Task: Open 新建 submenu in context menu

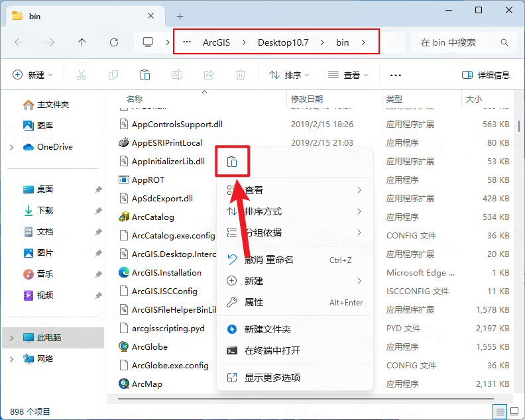Action: point(295,281)
